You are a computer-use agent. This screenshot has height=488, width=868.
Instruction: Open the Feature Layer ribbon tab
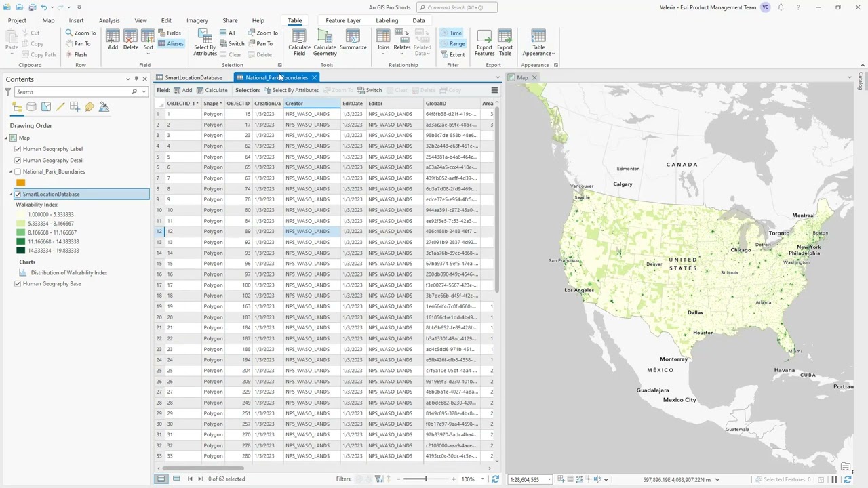click(x=343, y=20)
